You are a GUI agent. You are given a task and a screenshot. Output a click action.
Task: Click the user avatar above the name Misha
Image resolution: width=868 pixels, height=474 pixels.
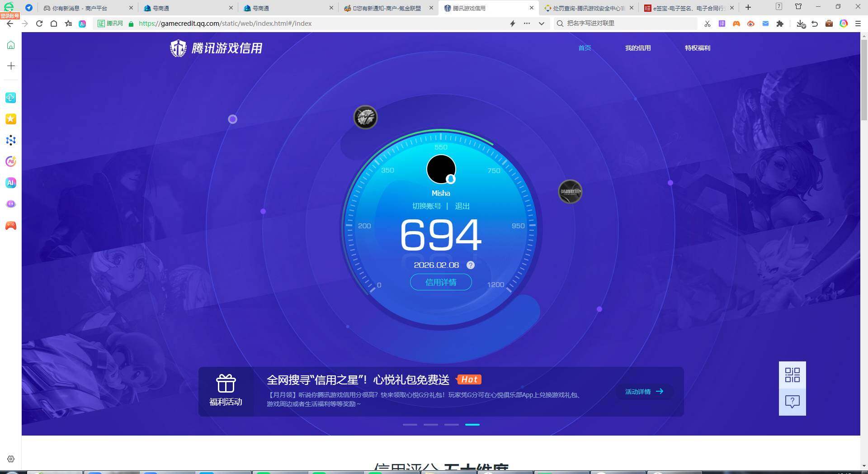point(441,169)
